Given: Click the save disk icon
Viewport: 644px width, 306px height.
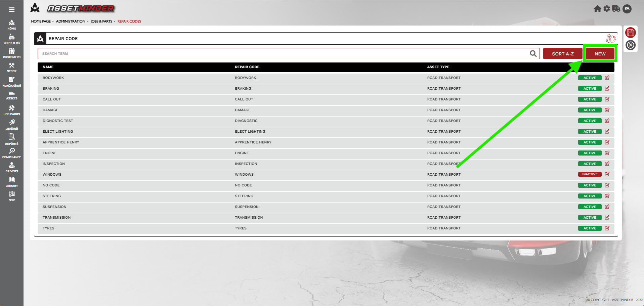Looking at the screenshot, I should (631, 33).
